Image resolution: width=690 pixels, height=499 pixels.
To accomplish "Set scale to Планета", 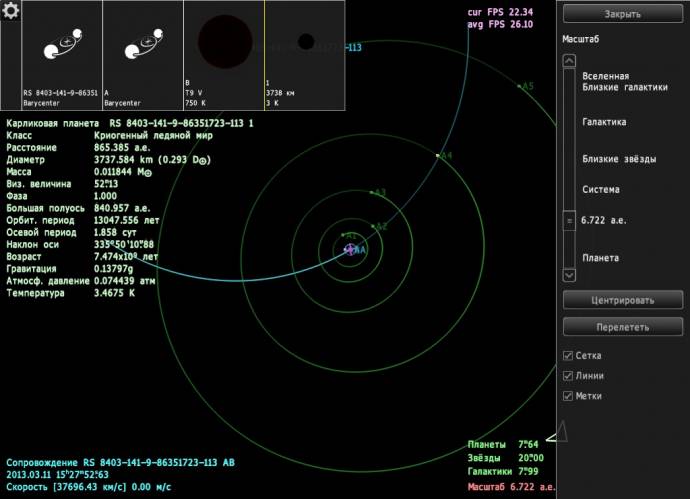I will (x=600, y=258).
